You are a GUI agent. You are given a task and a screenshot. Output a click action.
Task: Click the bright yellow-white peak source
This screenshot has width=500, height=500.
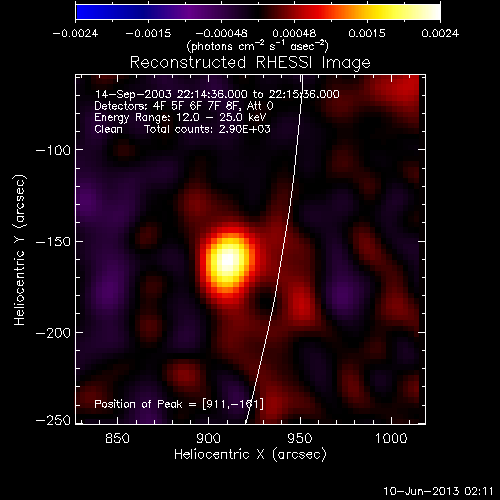[x=227, y=261]
